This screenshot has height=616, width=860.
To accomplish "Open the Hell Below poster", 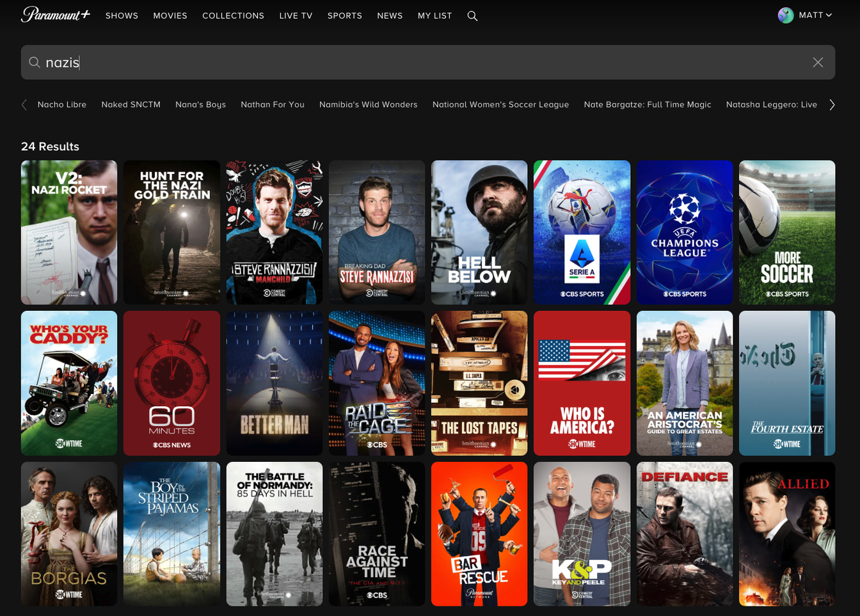I will tap(479, 232).
